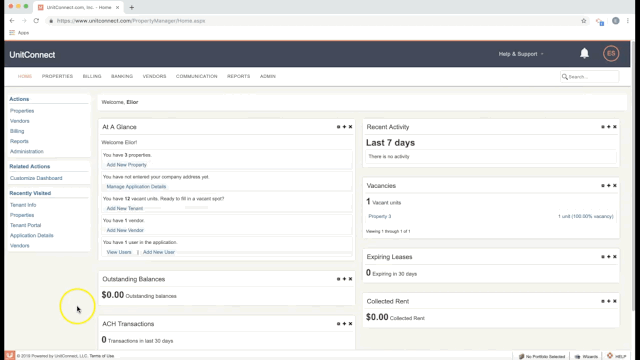Close the ACH Transactions widget
Image resolution: width=640 pixels, height=360 pixels.
[x=350, y=324]
